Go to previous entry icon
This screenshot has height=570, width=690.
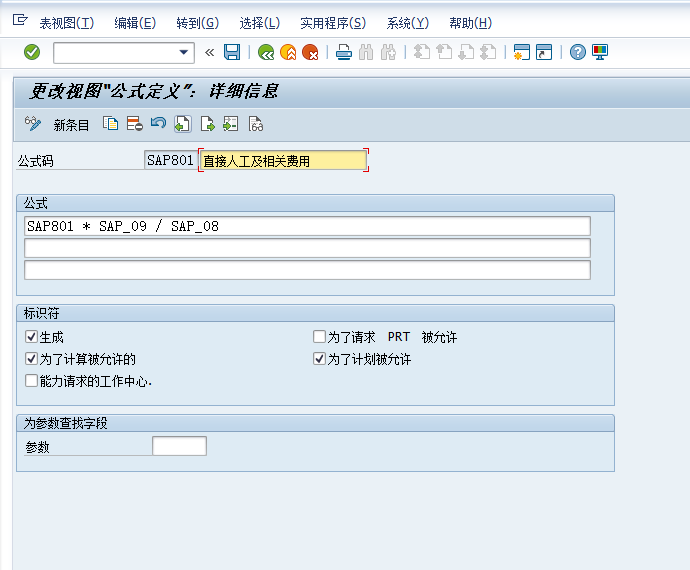pos(183,124)
